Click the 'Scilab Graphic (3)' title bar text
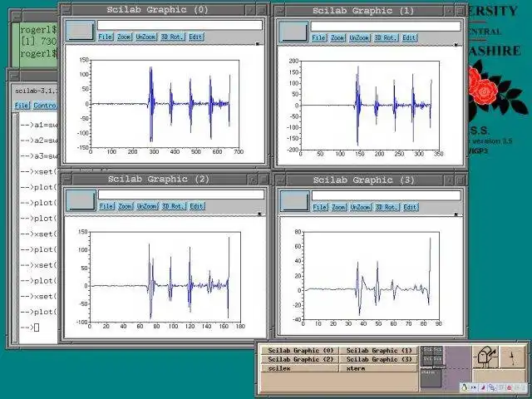532x399 pixels. coord(363,180)
